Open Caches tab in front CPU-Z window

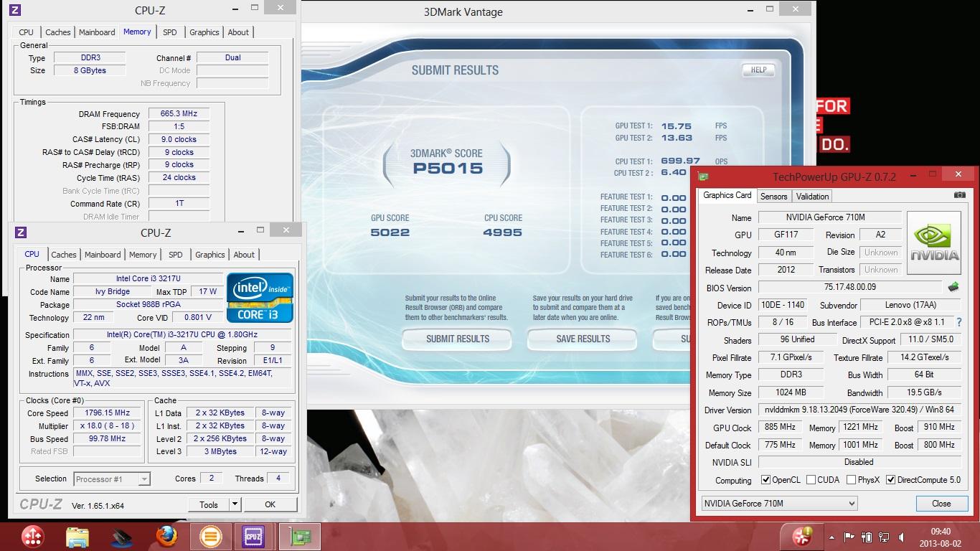[63, 255]
